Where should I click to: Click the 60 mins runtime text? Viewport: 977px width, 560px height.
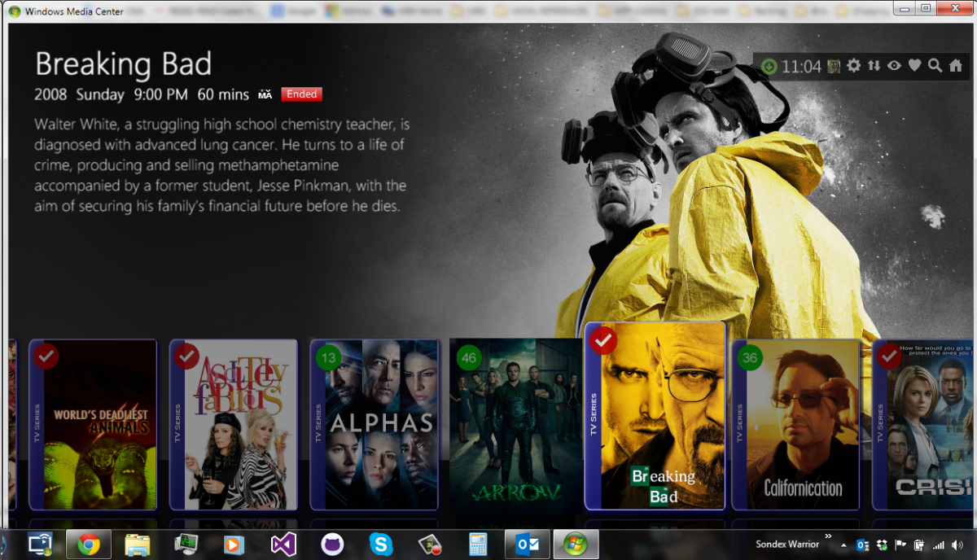[223, 94]
